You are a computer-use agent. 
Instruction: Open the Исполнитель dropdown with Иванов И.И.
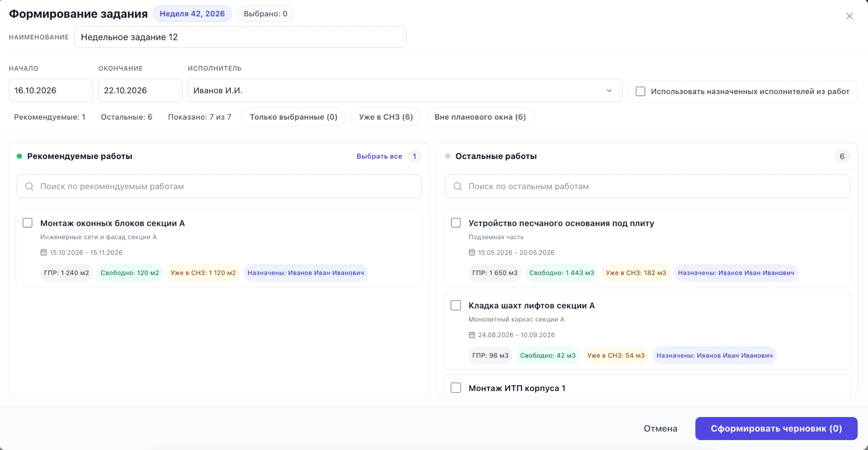click(405, 91)
